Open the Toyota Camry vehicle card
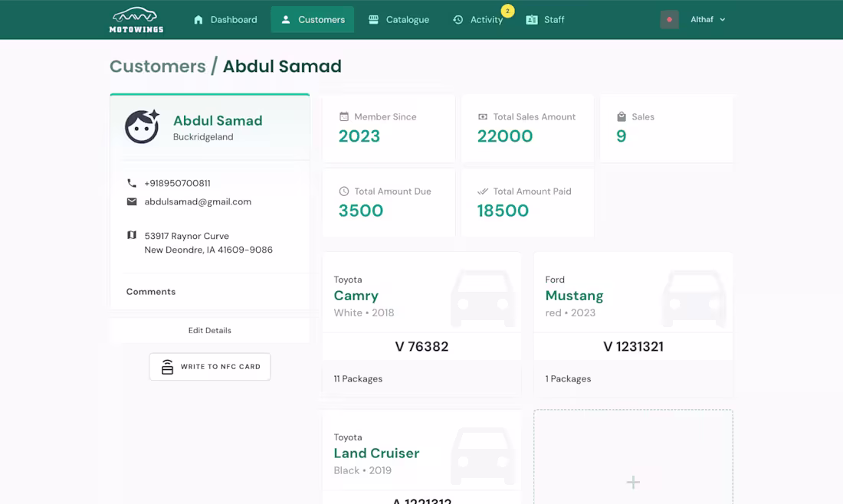Viewport: 843px width, 504px height. [421, 325]
